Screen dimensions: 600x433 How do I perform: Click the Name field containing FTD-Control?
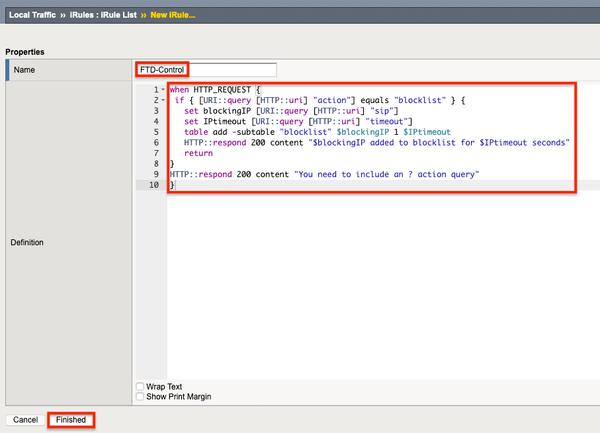pos(205,69)
